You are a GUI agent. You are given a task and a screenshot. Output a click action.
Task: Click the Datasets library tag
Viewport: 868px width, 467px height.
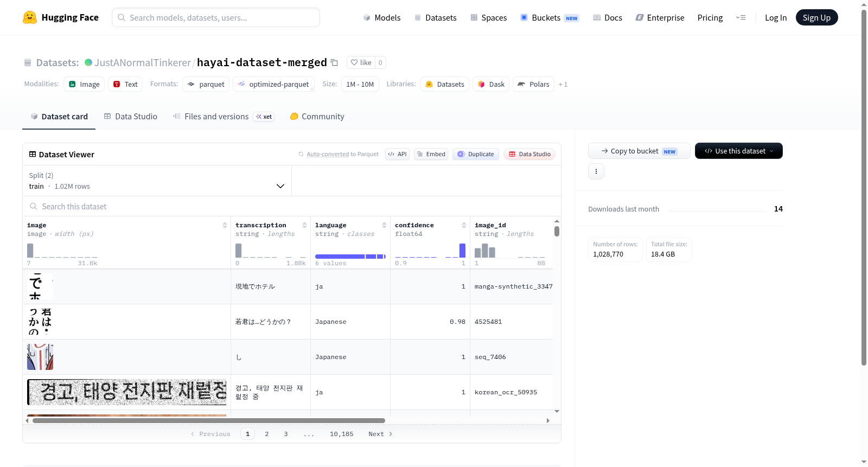click(x=444, y=84)
